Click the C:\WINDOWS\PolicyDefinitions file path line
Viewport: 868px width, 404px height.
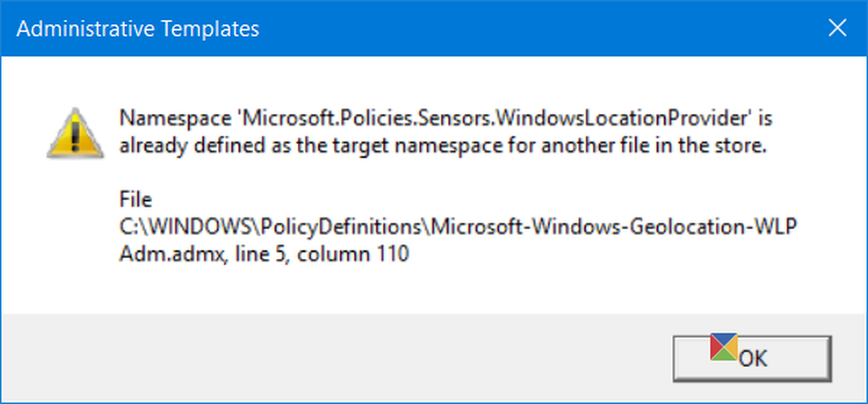click(x=457, y=228)
